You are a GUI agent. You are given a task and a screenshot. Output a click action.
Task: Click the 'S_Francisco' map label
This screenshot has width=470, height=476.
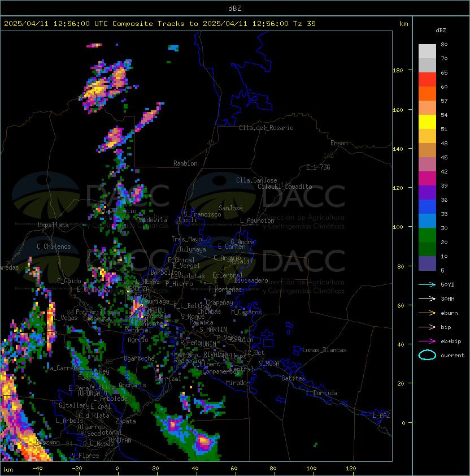[x=202, y=214]
